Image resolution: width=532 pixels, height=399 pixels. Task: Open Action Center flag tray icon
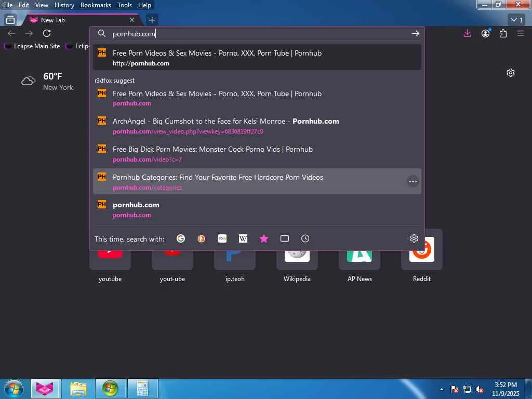[455, 389]
